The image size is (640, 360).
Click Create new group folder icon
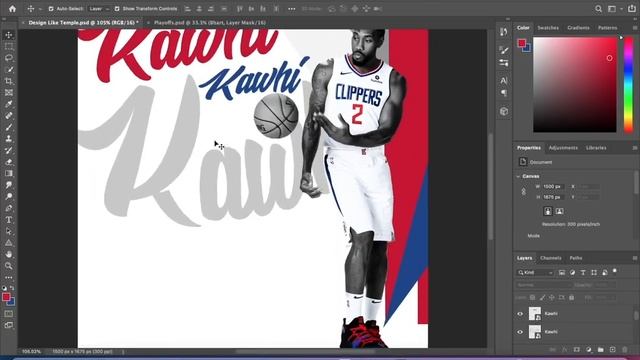coord(600,349)
